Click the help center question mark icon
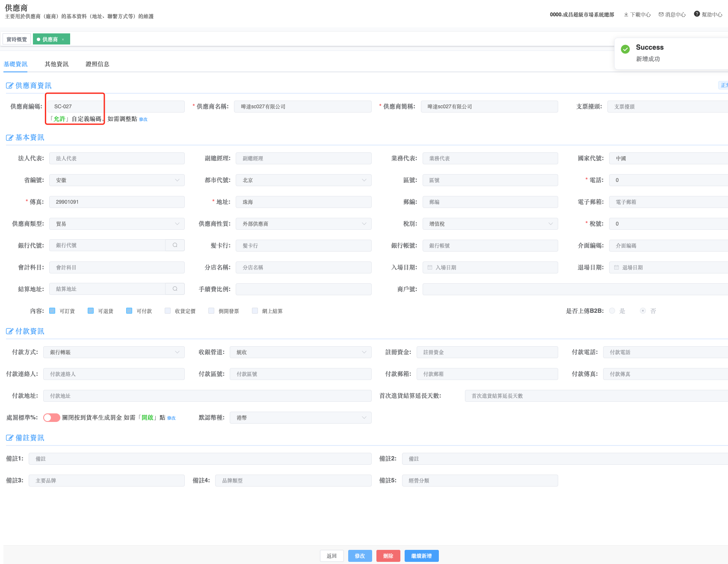This screenshot has height=564, width=728. coord(697,14)
